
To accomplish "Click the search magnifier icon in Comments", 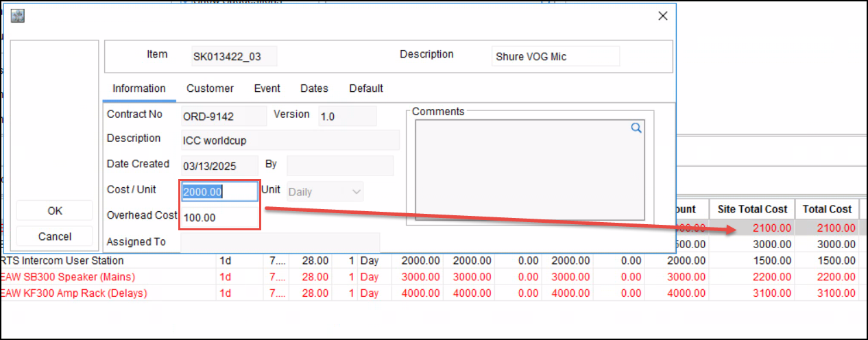I will click(636, 128).
